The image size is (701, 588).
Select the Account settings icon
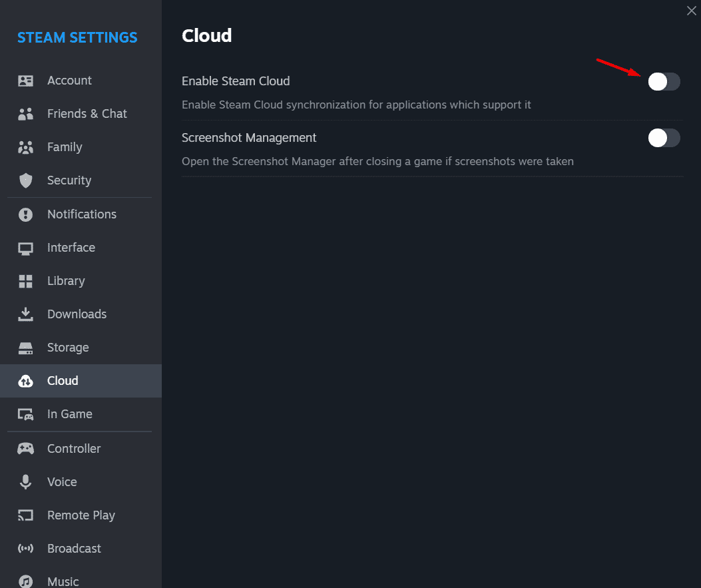[25, 80]
